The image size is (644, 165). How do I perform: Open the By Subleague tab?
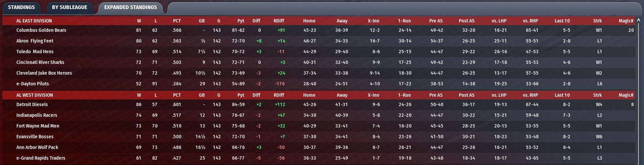tap(69, 7)
